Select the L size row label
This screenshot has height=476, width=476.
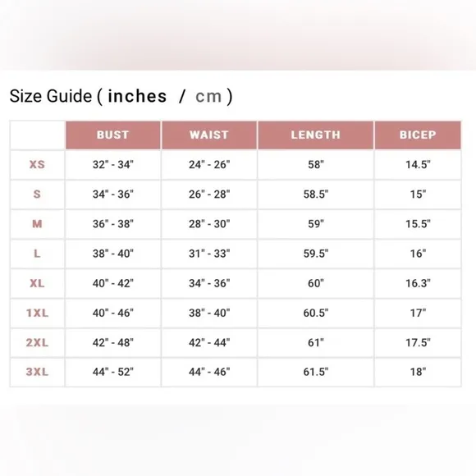pos(37,254)
